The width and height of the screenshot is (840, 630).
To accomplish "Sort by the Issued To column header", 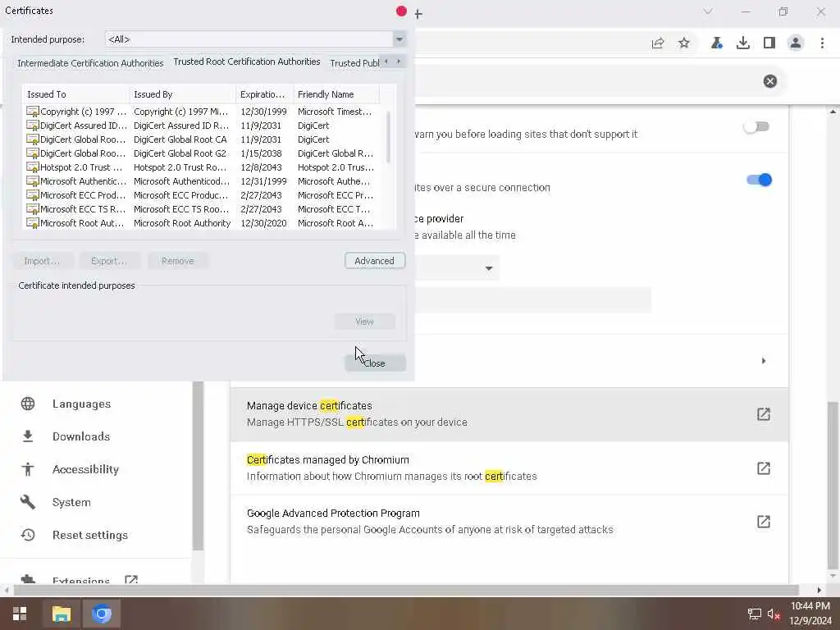I will (75, 94).
